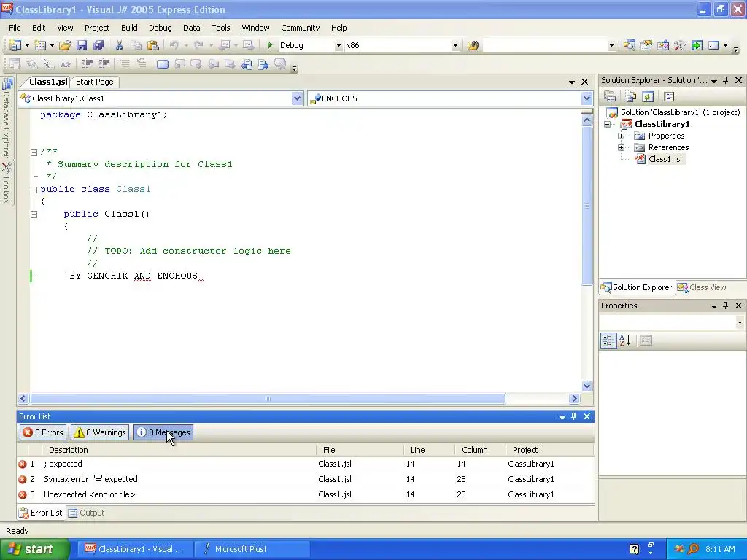Toggle auto-hide pin on Properties panel
The width and height of the screenshot is (747, 560).
click(x=726, y=306)
